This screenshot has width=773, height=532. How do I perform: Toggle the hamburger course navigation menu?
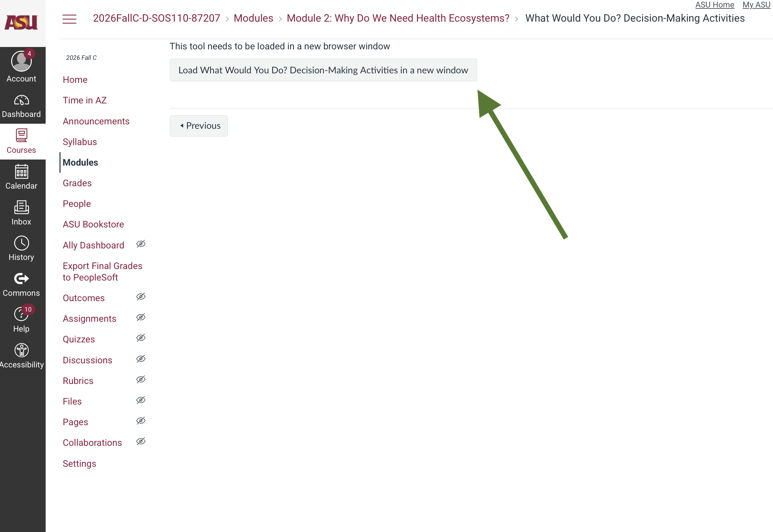click(69, 19)
